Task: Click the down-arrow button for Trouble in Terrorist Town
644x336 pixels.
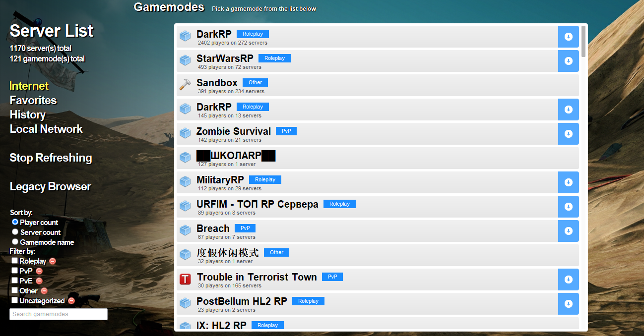Action: (569, 280)
